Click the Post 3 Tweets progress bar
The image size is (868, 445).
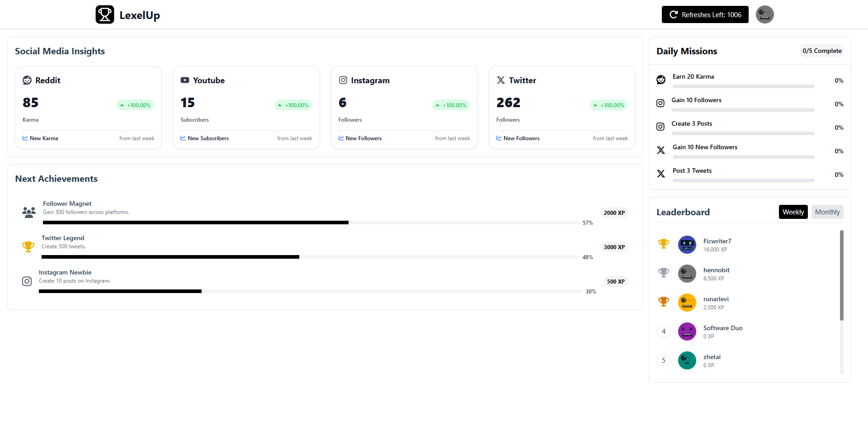point(744,180)
